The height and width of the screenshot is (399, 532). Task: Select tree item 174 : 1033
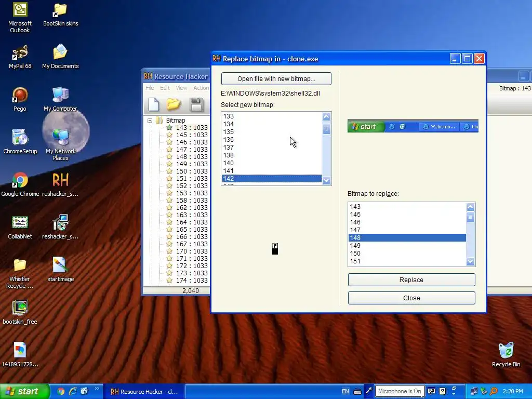[192, 280]
